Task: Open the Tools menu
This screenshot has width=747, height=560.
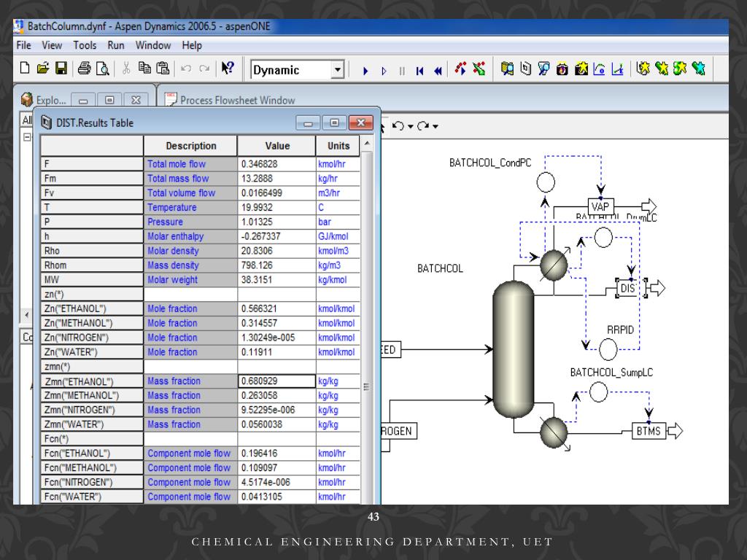Action: (x=85, y=45)
